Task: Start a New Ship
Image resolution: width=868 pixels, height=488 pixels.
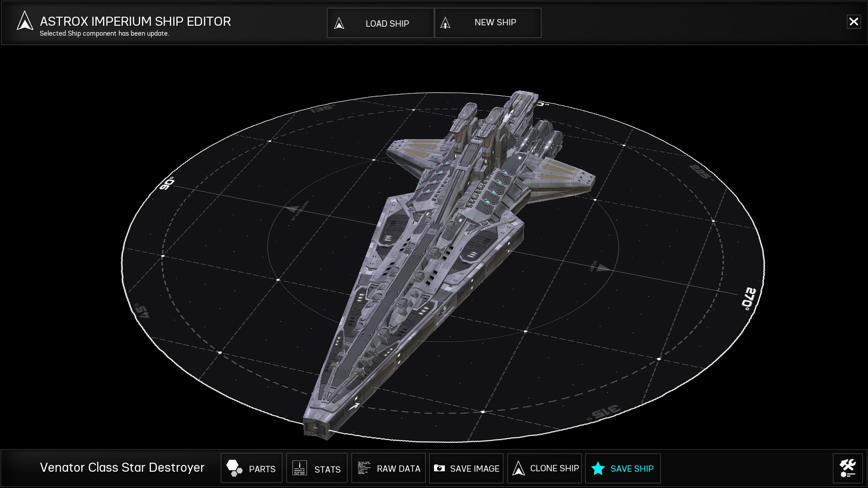Action: [x=488, y=23]
